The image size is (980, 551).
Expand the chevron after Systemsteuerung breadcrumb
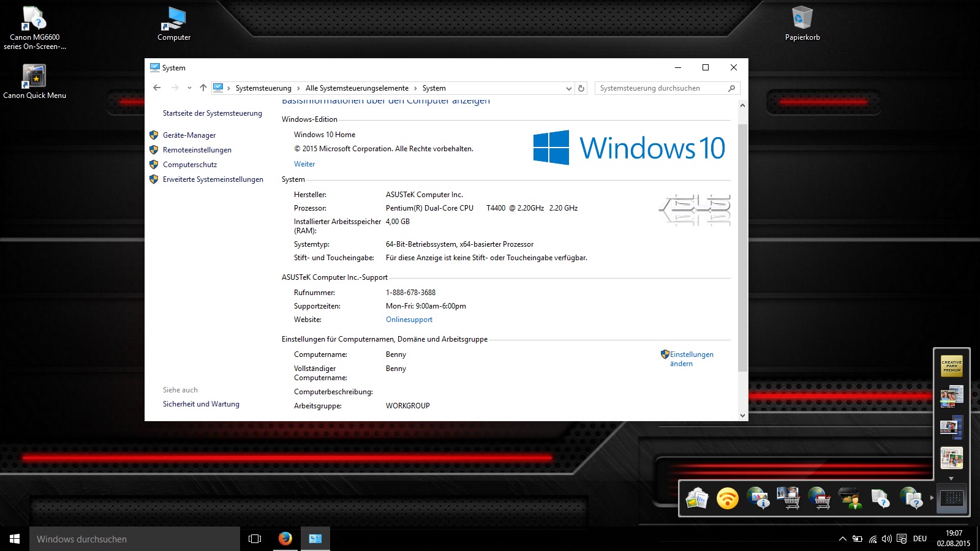pyautogui.click(x=298, y=88)
